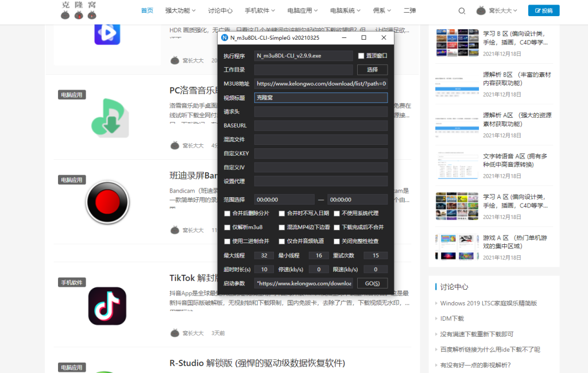Open 二弹 nav item
Image resolution: width=588 pixels, height=373 pixels.
(409, 10)
